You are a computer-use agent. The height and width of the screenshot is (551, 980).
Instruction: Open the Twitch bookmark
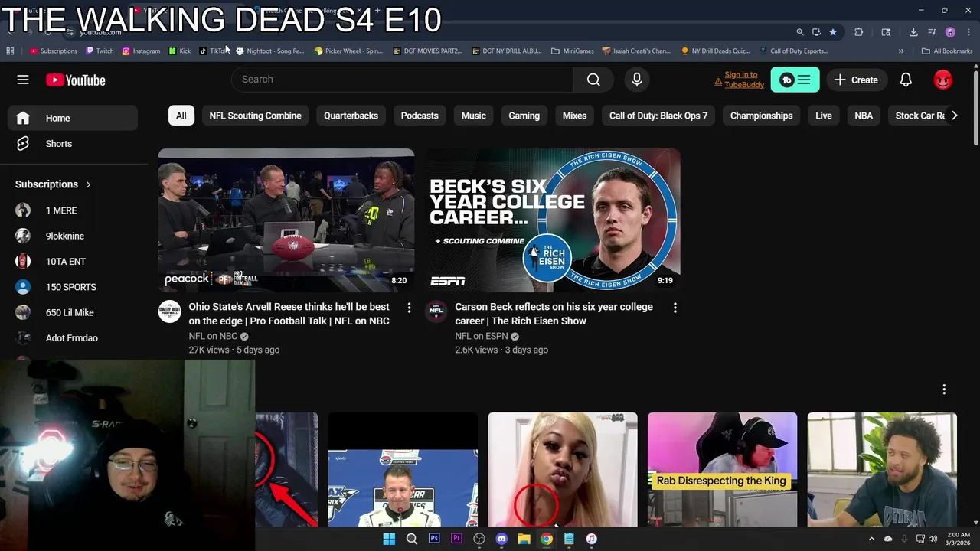pos(100,51)
